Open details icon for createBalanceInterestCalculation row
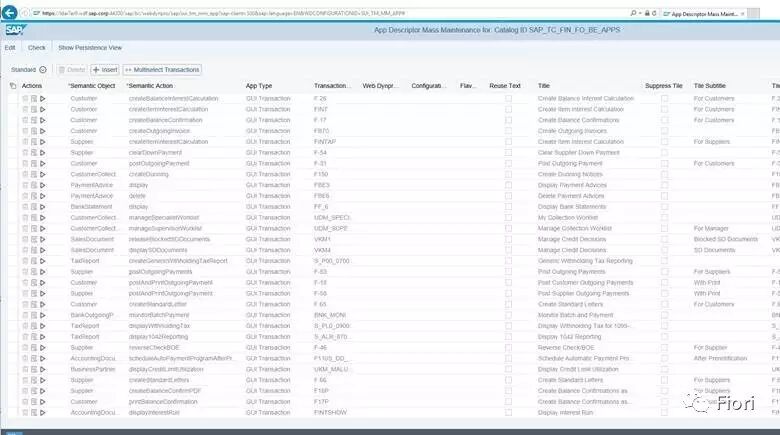The image size is (780, 435). pyautogui.click(x=34, y=99)
